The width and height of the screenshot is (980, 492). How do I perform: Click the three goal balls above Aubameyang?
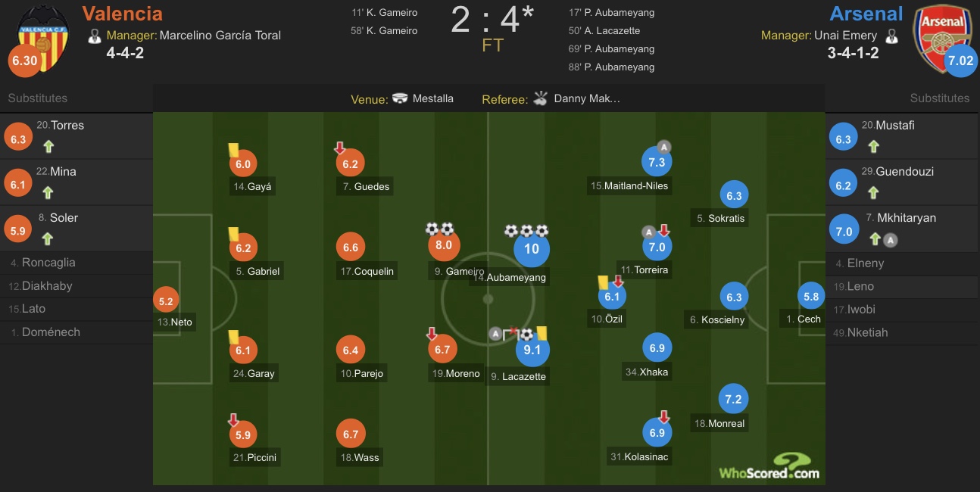pos(526,231)
